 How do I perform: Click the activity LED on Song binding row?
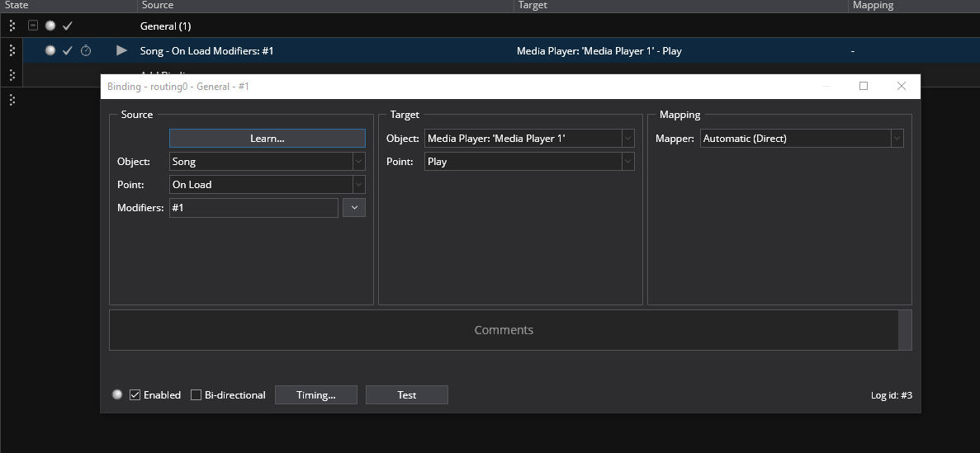[50, 51]
